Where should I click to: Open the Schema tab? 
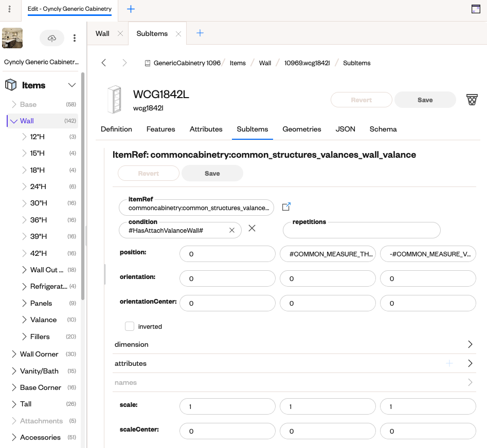383,129
